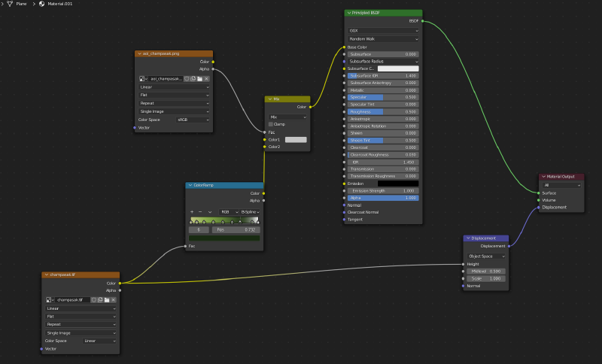Click fake user shield on aoi_champasak.png
602x364 pixels.
pos(187,78)
